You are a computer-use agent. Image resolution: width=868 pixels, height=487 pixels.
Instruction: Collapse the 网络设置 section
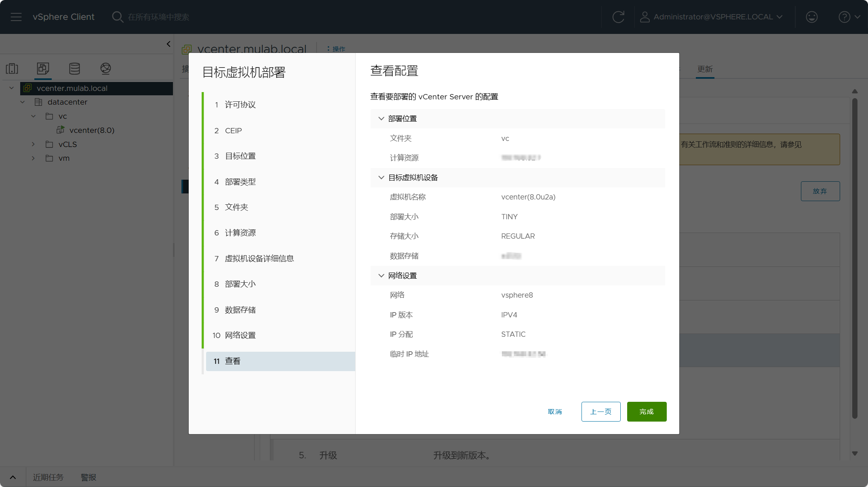coord(381,276)
